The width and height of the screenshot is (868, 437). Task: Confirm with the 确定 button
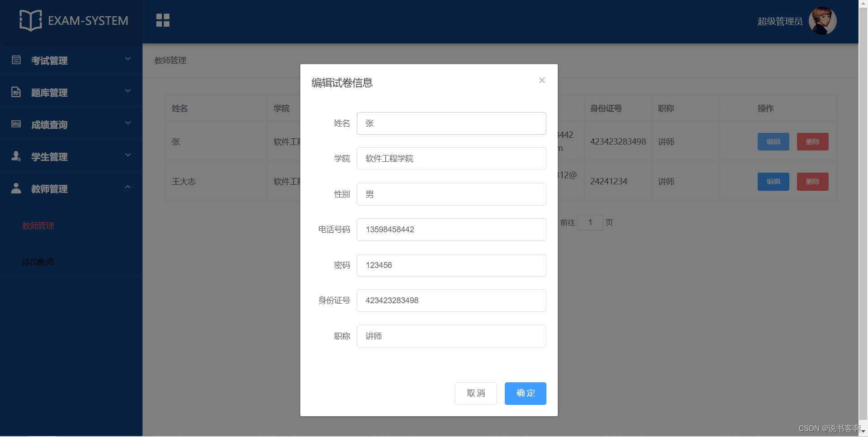(x=526, y=394)
